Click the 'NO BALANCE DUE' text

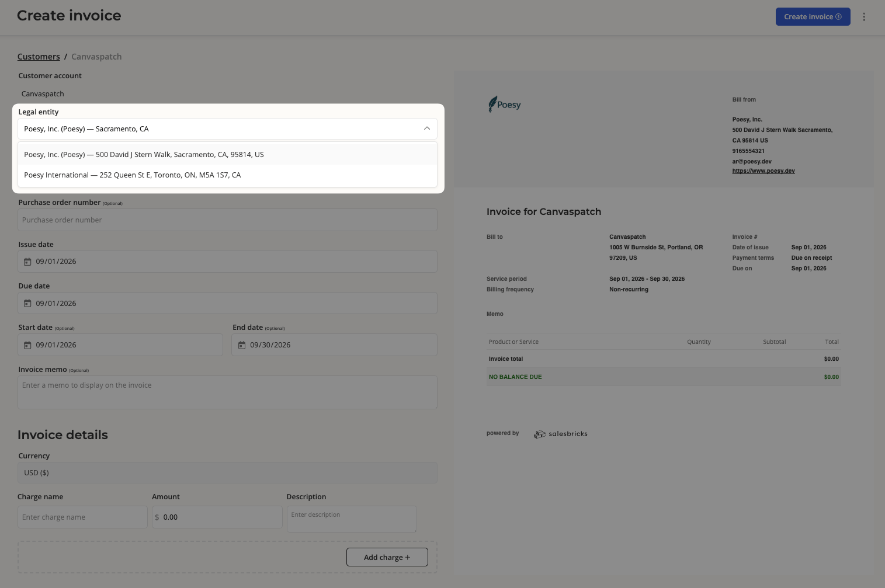click(x=515, y=377)
